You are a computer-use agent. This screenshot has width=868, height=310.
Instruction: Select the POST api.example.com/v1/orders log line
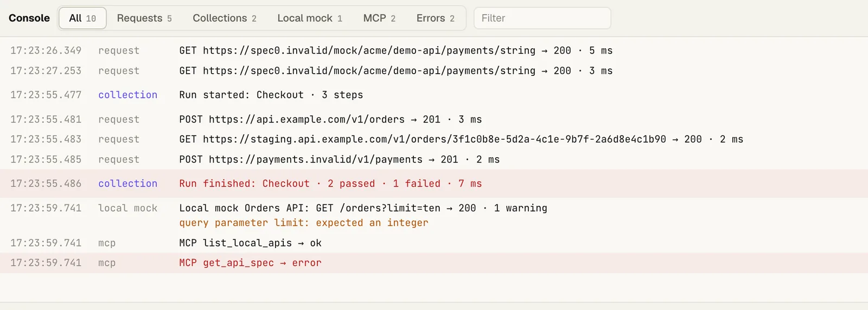(x=434, y=119)
